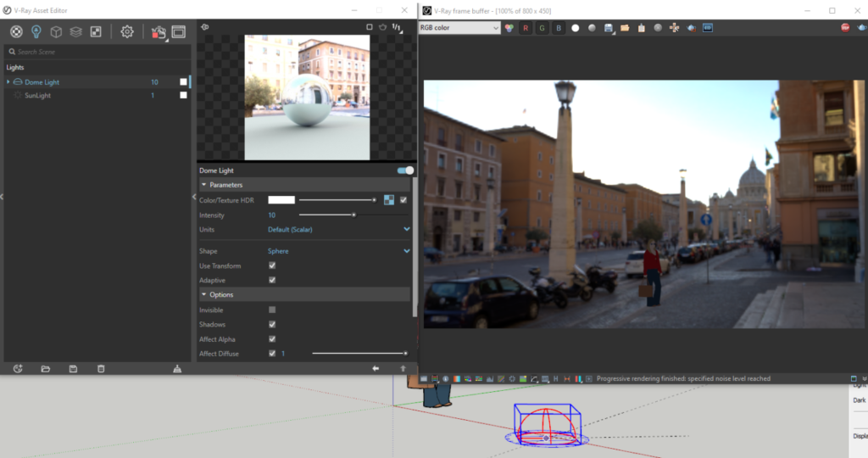The width and height of the screenshot is (868, 458).
Task: Uncheck the Color/Texture HDR texture checkbox
Action: pyautogui.click(x=403, y=200)
